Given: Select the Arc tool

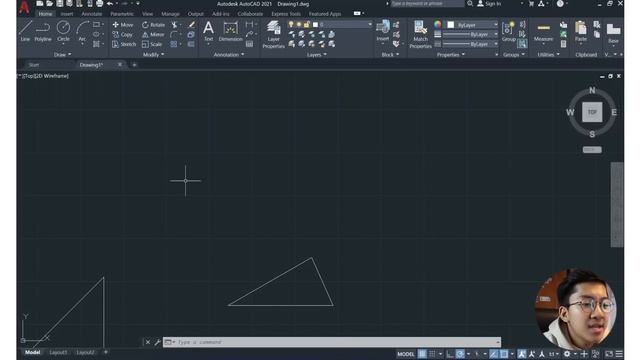Looking at the screenshot, I should tap(82, 31).
